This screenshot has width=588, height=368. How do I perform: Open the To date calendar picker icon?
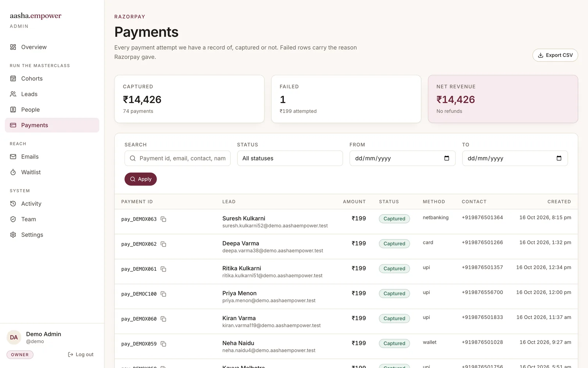(559, 158)
